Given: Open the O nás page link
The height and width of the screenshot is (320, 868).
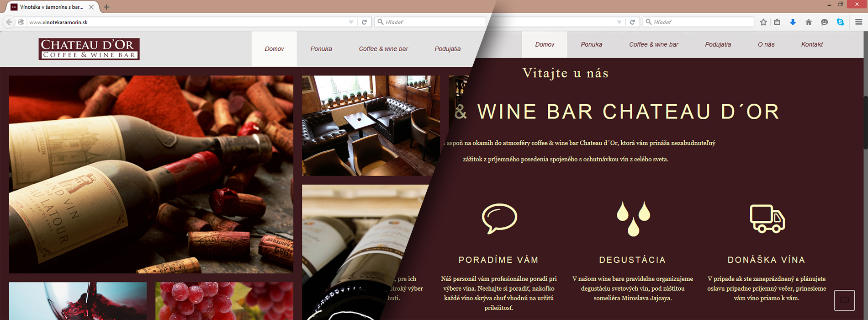Looking at the screenshot, I should coord(766,44).
